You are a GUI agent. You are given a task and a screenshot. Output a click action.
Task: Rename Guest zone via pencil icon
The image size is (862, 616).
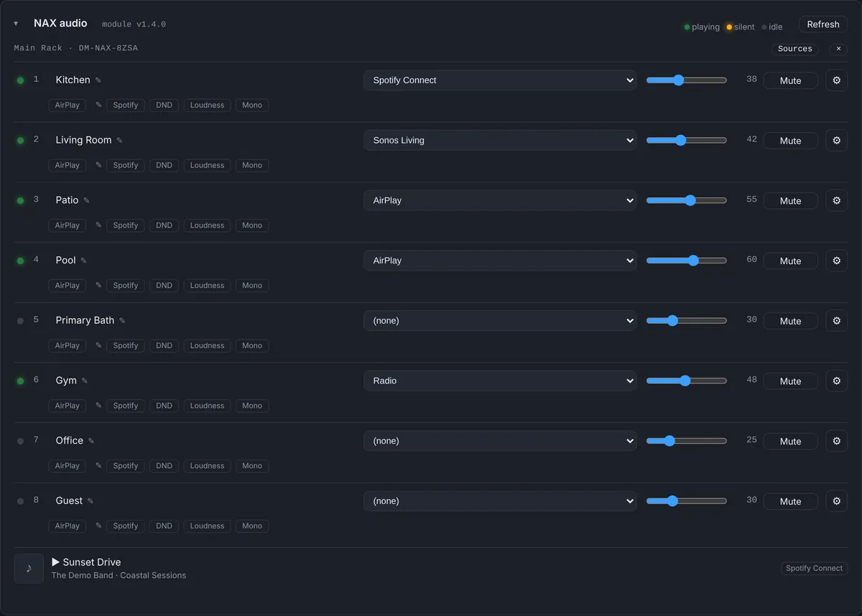90,501
